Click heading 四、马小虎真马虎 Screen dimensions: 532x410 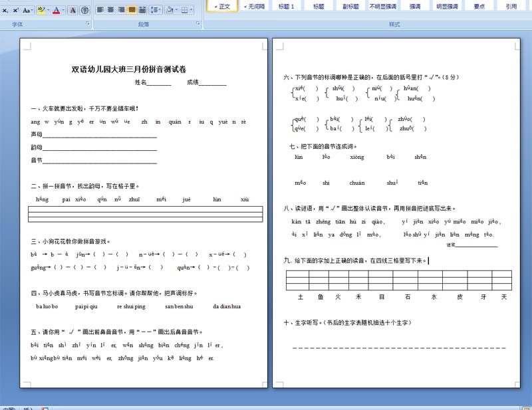[x=114, y=293]
